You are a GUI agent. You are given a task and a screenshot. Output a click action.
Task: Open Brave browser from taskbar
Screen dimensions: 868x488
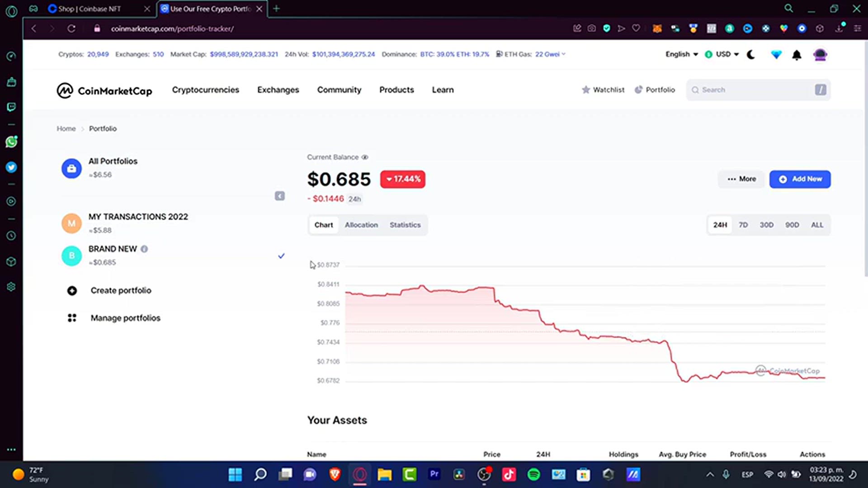coord(335,474)
